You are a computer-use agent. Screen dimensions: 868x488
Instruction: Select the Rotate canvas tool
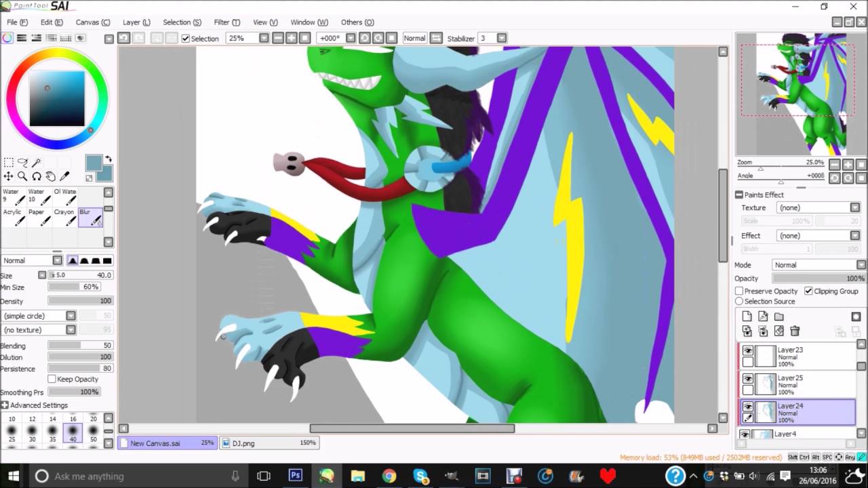click(x=37, y=176)
